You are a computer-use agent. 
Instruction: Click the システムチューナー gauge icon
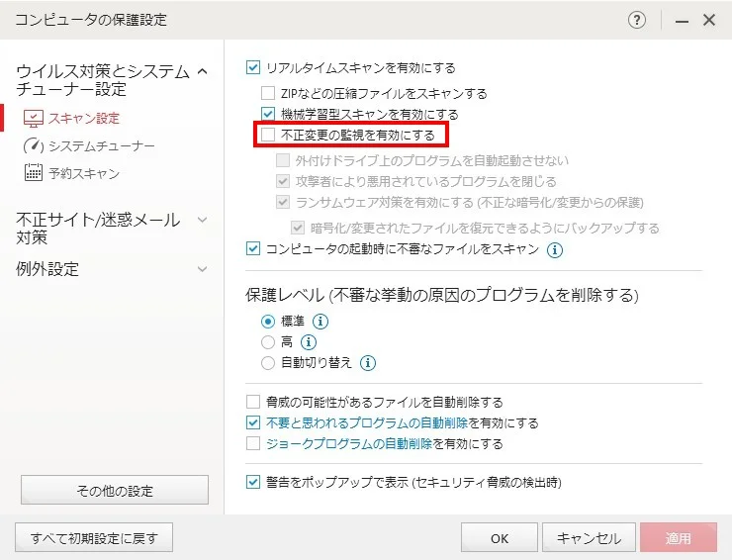click(34, 146)
